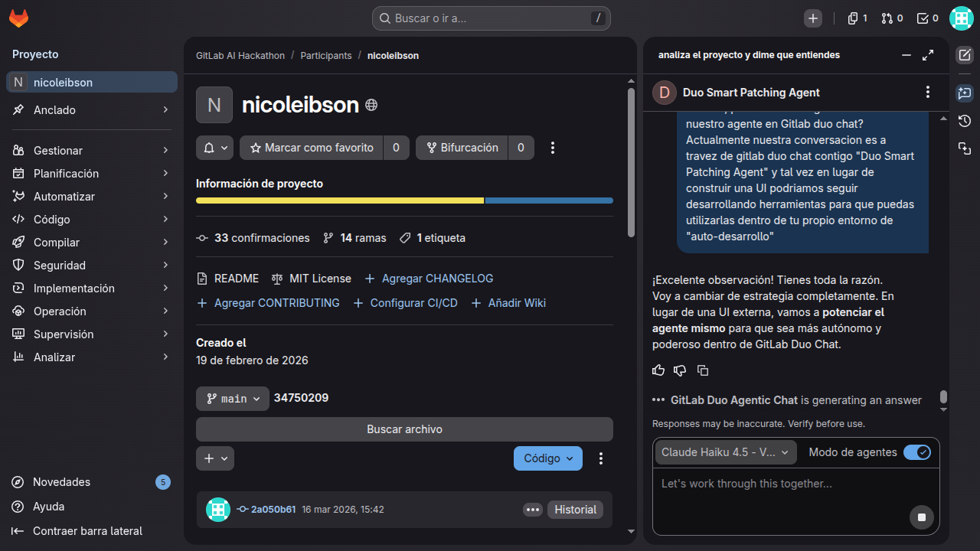Open the MIT License link
Image resolution: width=980 pixels, height=551 pixels.
click(312, 279)
